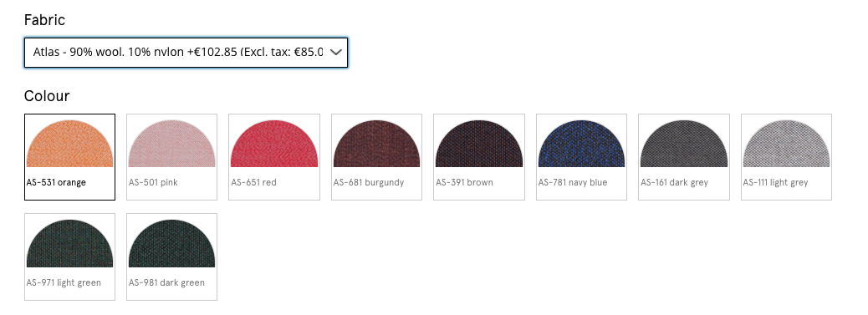Viewport: 868px width, 315px height.
Task: Choose the AS-111 light grey swatch
Action: 786,157
